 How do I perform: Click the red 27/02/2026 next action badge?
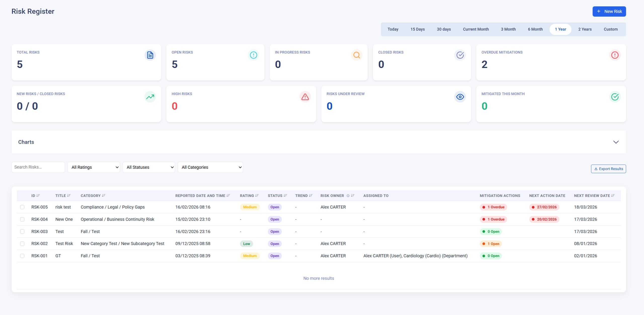pos(544,207)
